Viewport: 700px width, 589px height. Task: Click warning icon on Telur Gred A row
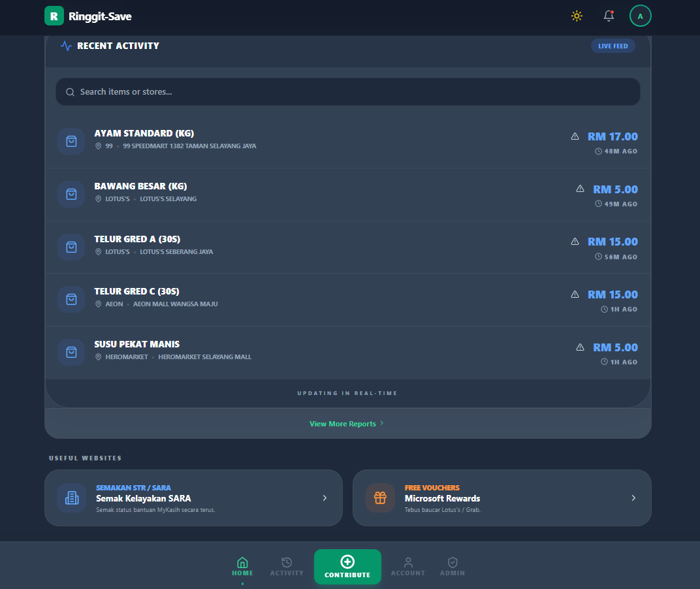tap(575, 242)
